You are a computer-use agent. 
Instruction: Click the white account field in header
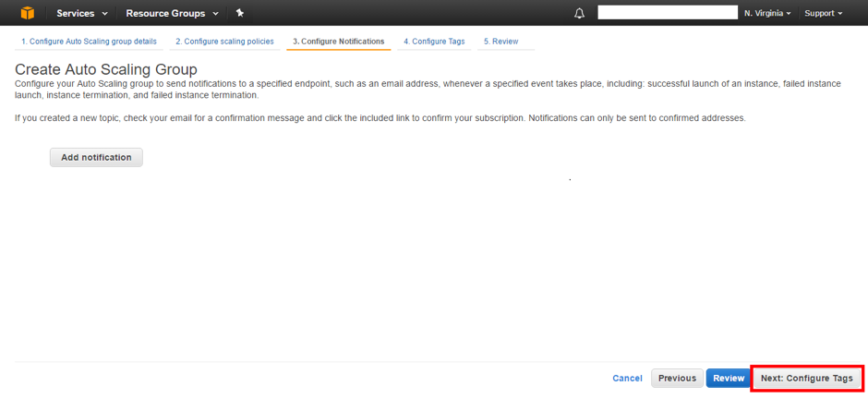click(667, 13)
